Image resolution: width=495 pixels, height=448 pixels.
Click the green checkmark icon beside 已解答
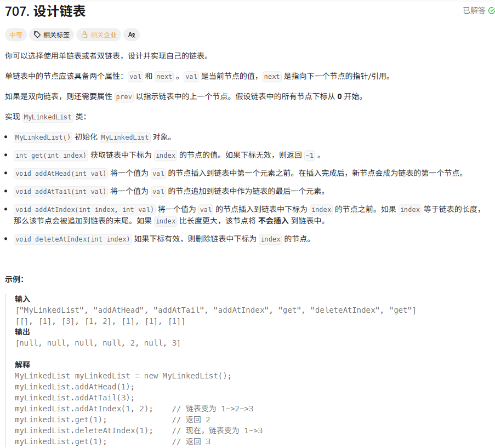pyautogui.click(x=491, y=11)
